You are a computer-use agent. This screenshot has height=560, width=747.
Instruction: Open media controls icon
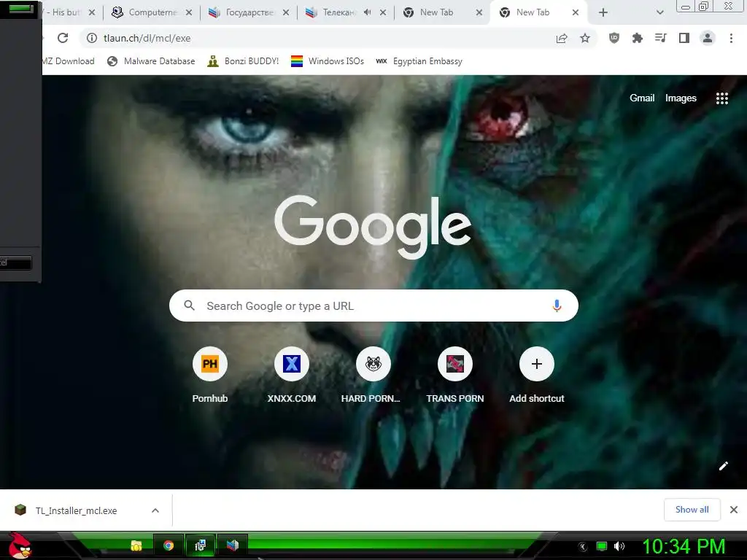click(x=660, y=38)
